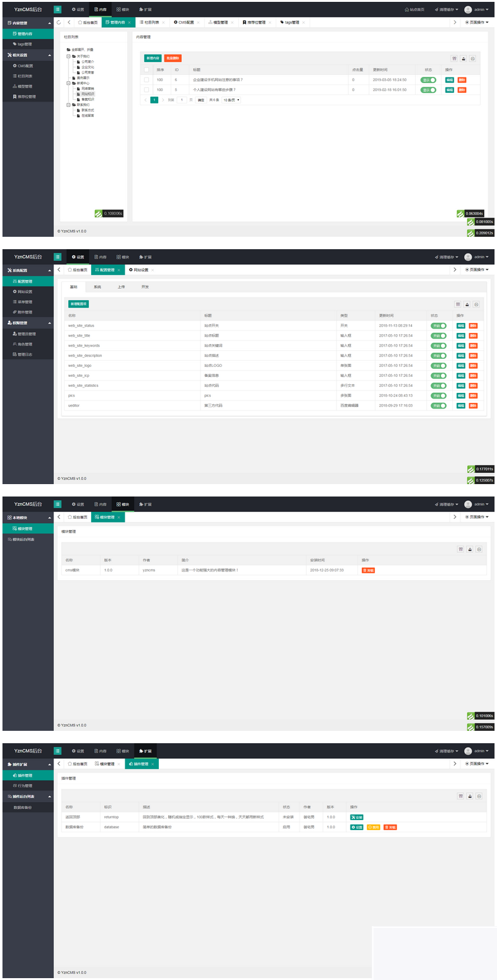This screenshot has width=497, height=980.
Task: Click 卸载 button for cms模块 row
Action: tap(368, 570)
